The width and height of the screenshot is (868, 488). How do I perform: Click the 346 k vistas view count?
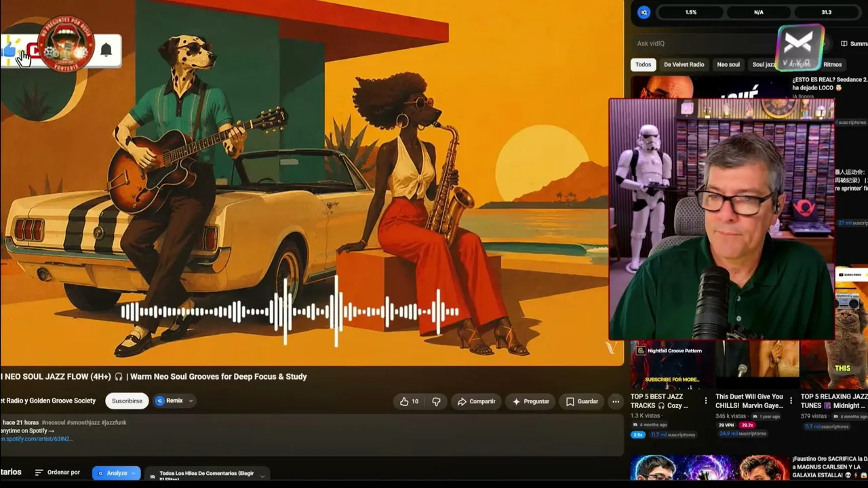pyautogui.click(x=731, y=415)
